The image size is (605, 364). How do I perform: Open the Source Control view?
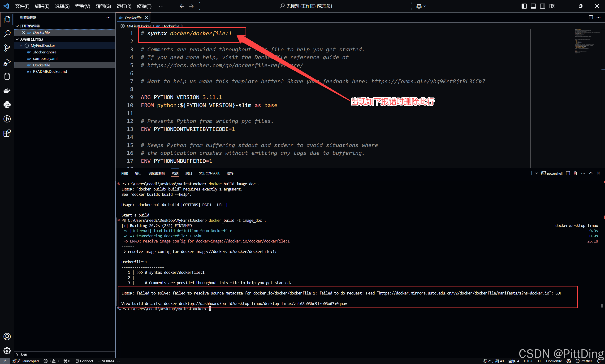coord(7,48)
